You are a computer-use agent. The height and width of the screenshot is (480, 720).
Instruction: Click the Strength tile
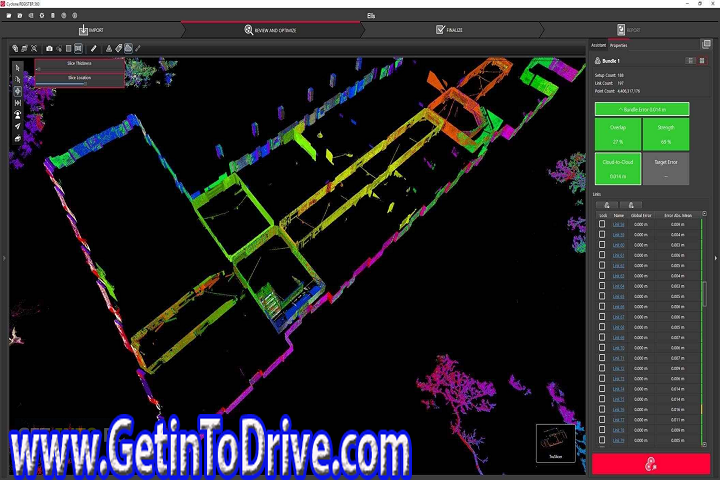click(666, 134)
